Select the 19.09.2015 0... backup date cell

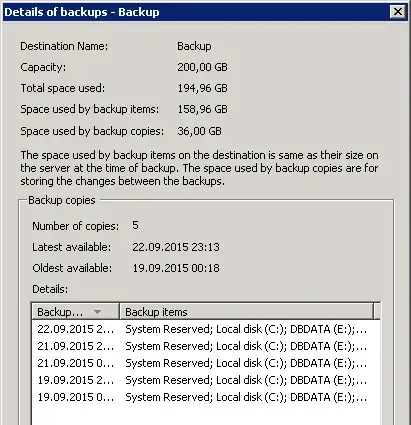click(x=75, y=397)
